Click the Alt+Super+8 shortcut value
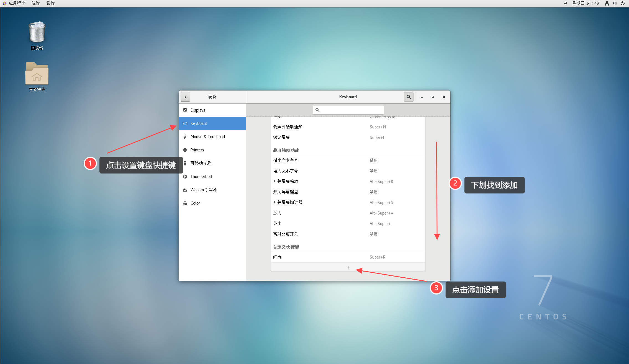 (381, 182)
